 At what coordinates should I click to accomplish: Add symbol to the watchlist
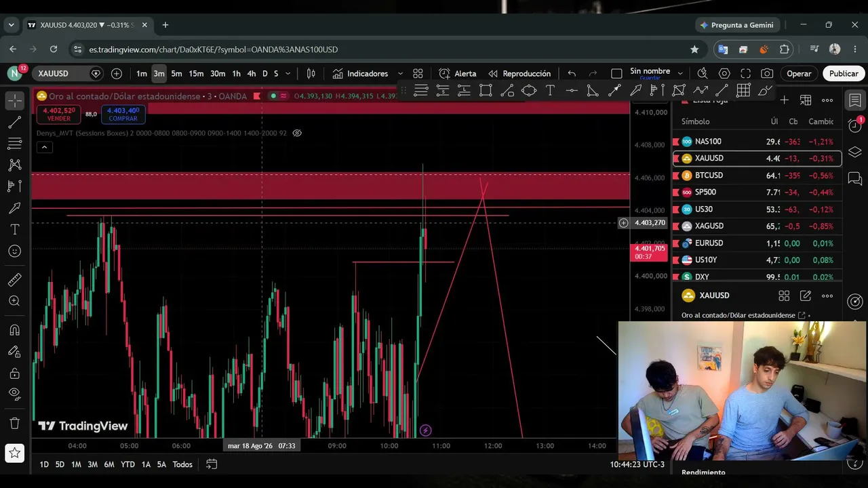pyautogui.click(x=784, y=100)
